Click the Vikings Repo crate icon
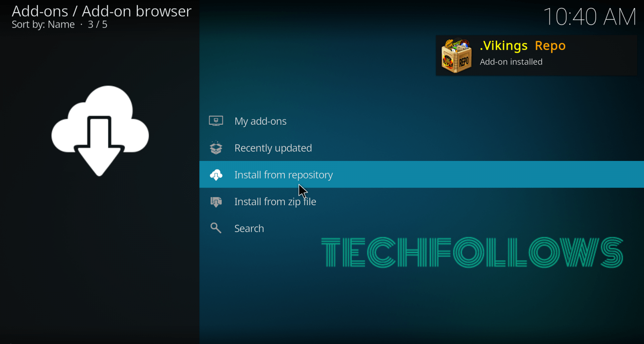This screenshot has height=344, width=644. (456, 56)
